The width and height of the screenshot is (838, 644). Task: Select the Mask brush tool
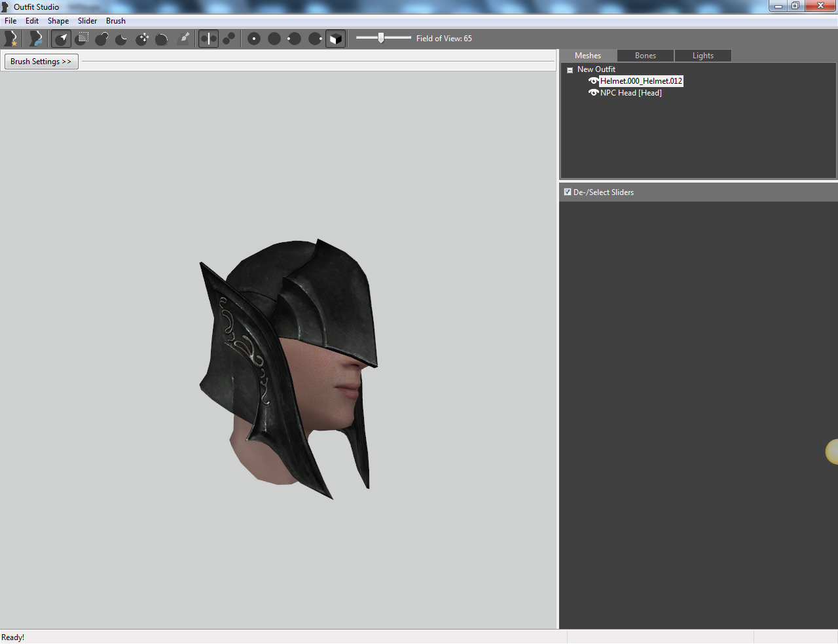pos(82,39)
